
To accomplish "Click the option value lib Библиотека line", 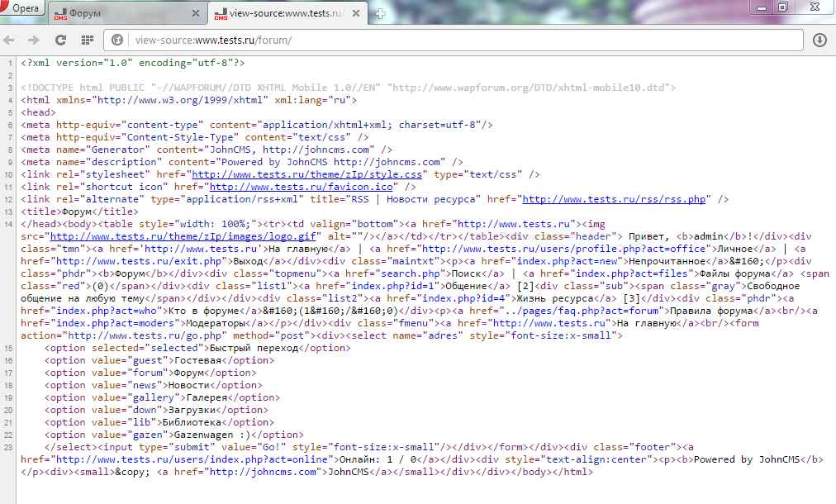I will (159, 422).
